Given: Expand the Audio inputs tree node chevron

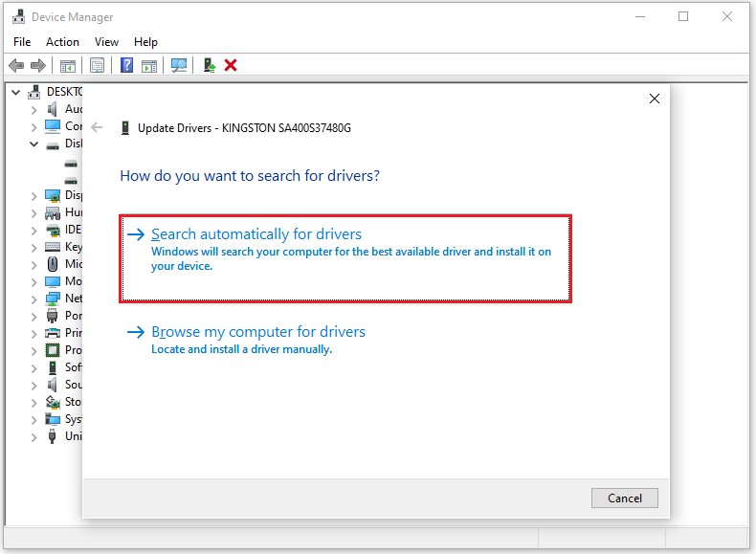Looking at the screenshot, I should click(33, 110).
